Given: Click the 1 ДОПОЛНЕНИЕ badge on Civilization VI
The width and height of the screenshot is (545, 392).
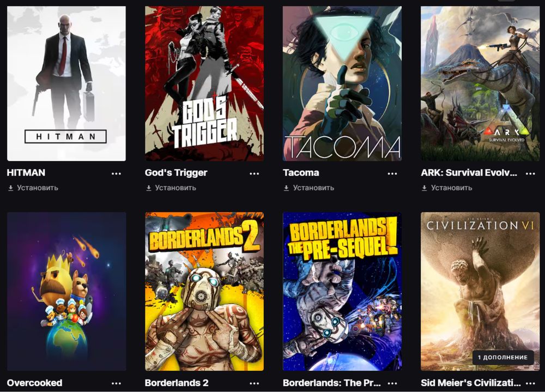Looking at the screenshot, I should 502,357.
